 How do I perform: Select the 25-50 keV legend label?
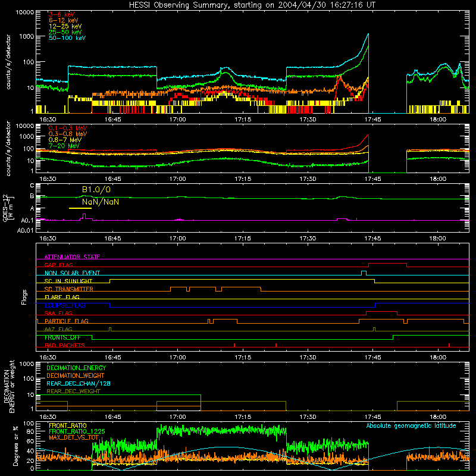65,32
